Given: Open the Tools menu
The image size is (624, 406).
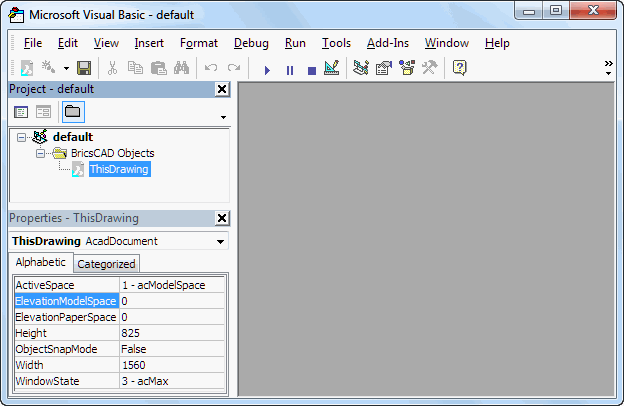Looking at the screenshot, I should [336, 43].
